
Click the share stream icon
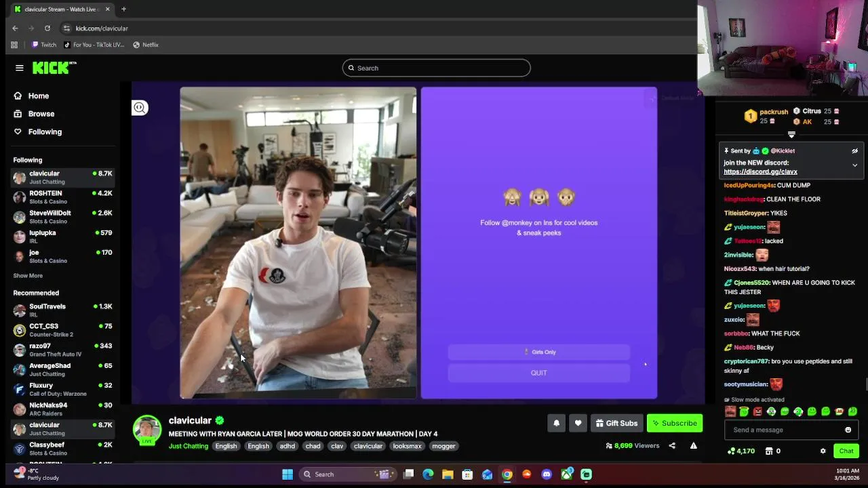click(672, 446)
